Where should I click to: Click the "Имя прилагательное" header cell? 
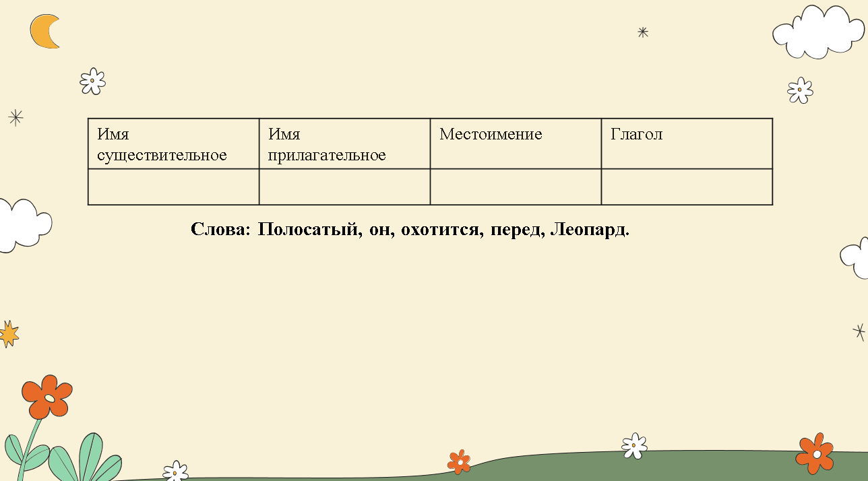pyautogui.click(x=344, y=143)
